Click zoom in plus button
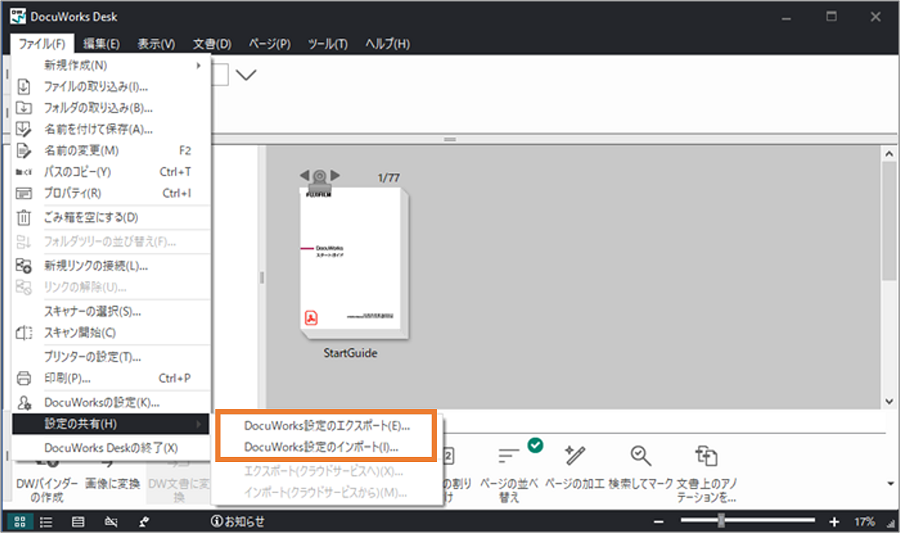This screenshot has height=533, width=900. click(834, 522)
